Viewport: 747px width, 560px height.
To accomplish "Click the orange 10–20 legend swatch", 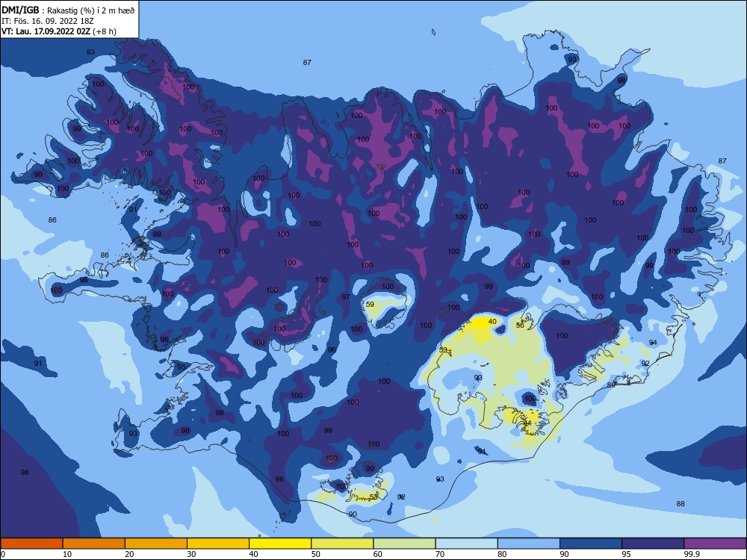I will (94, 544).
